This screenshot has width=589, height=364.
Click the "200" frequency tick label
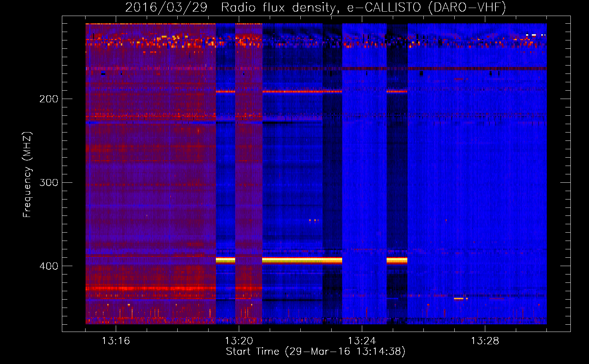tap(49, 99)
